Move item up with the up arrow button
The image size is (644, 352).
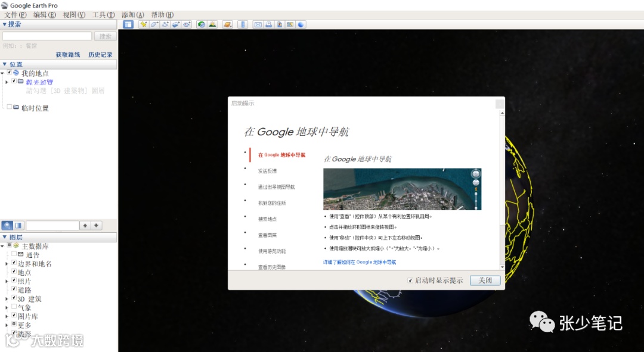point(85,225)
